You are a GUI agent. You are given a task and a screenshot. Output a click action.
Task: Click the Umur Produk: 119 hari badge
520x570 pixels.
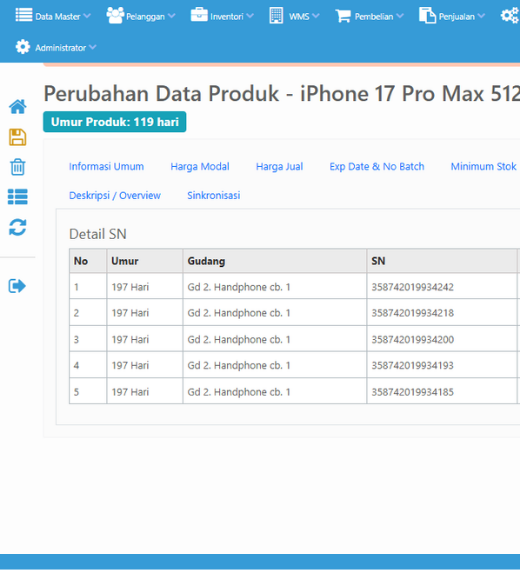115,122
